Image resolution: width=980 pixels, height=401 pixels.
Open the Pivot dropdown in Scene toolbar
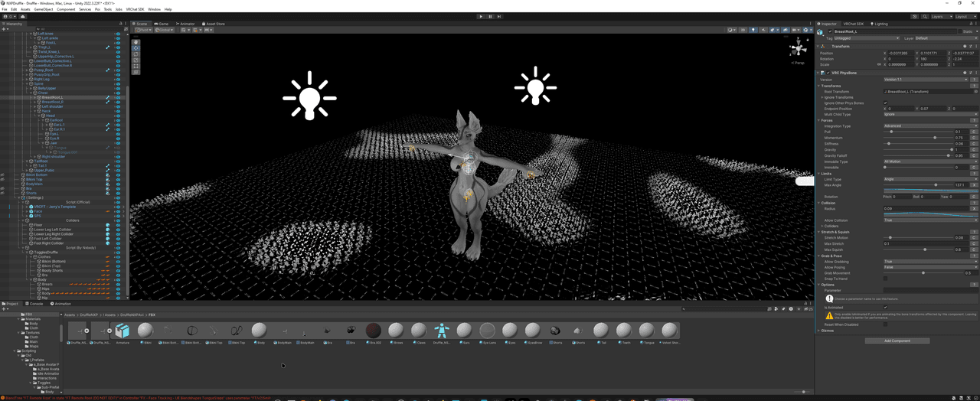point(142,30)
